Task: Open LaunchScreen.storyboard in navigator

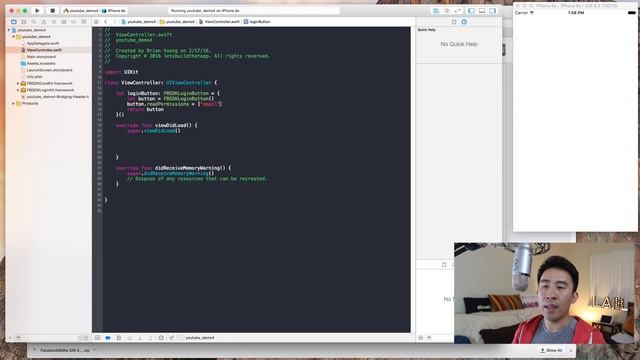Action: point(49,70)
